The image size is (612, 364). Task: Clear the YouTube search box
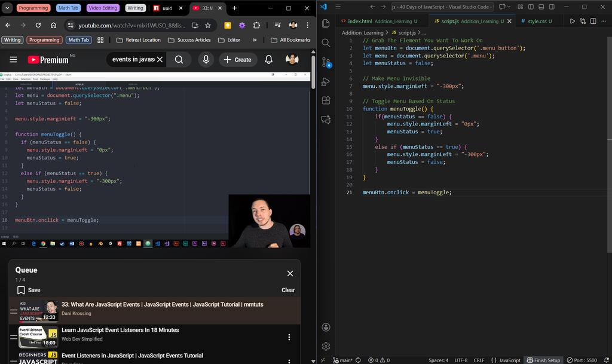(160, 59)
